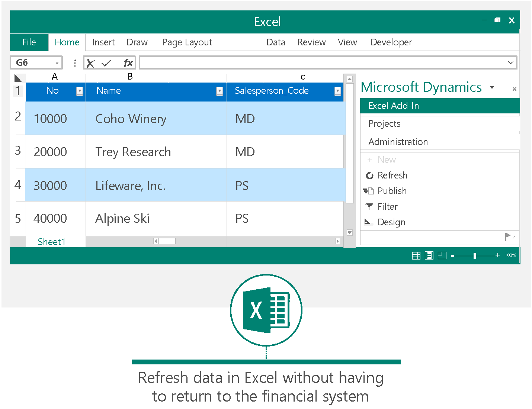Select the Sheet1 tab

tap(51, 242)
